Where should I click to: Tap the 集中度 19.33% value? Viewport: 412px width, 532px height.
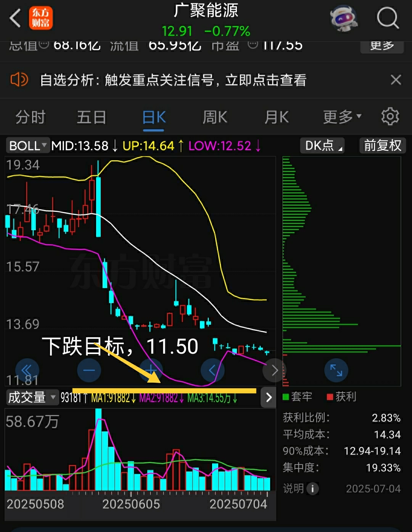[x=383, y=468]
